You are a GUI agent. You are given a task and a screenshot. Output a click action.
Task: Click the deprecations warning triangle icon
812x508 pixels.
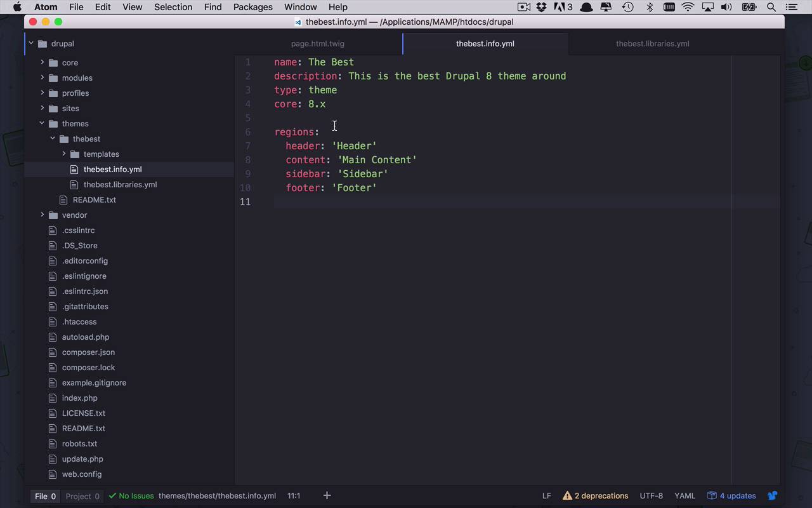pos(567,496)
